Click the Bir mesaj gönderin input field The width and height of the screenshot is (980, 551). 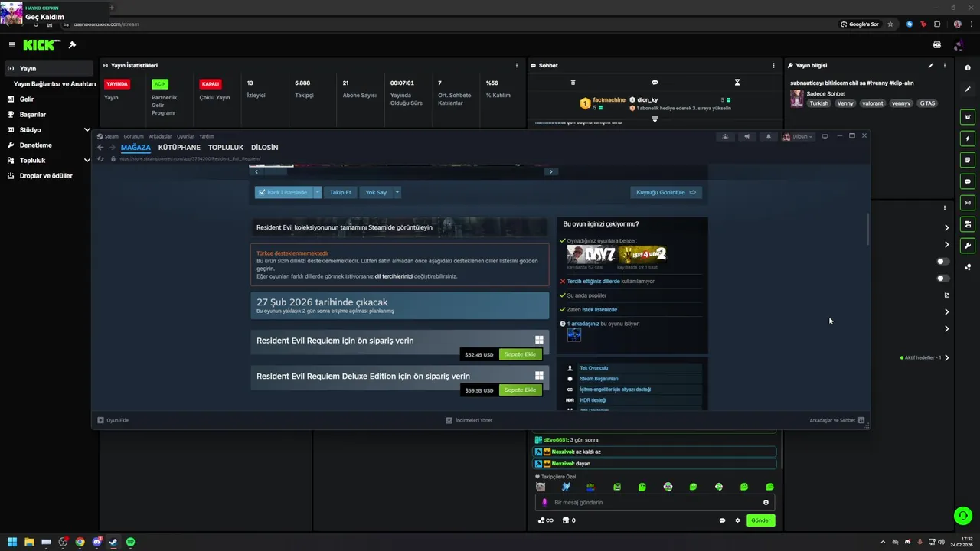point(655,503)
